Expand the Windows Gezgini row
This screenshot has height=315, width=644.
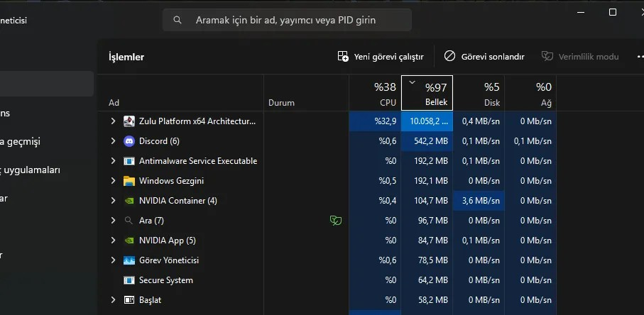tap(114, 180)
